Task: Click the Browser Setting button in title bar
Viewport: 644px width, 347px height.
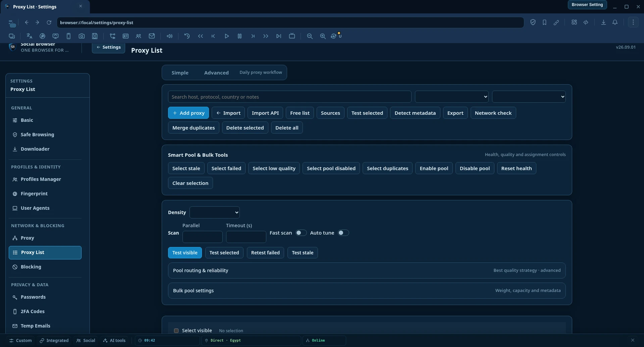Action: point(587,5)
